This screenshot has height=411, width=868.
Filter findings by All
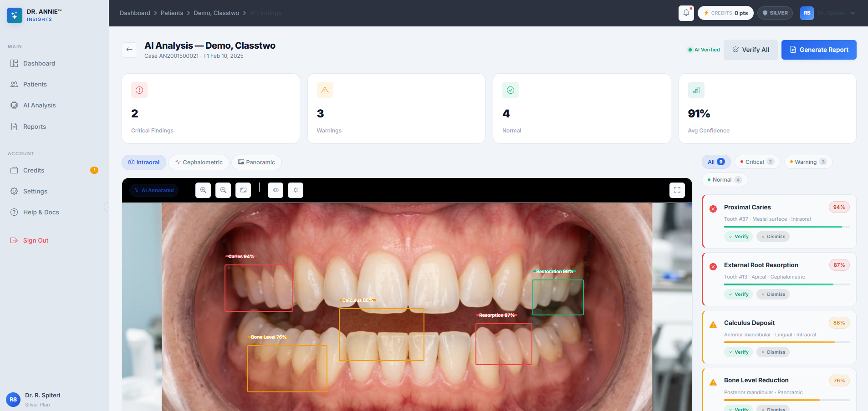[x=716, y=162]
